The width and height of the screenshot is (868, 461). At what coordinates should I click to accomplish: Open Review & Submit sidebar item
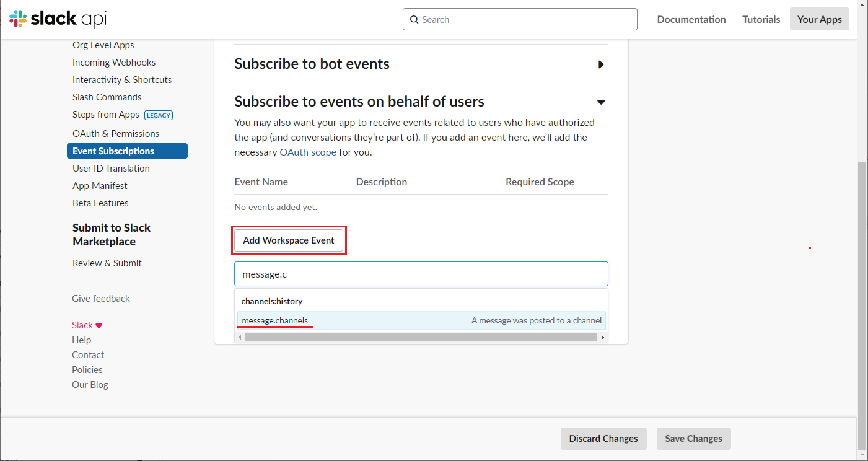pos(107,263)
